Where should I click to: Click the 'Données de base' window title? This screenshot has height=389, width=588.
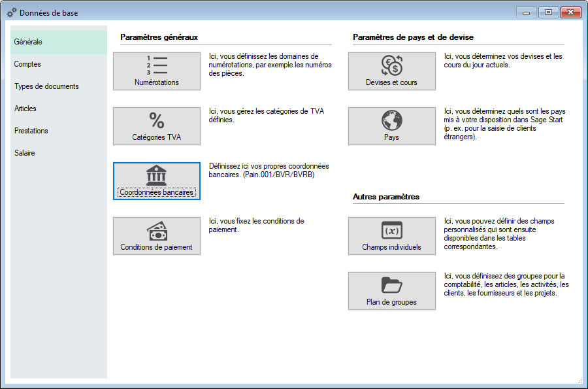click(x=49, y=13)
